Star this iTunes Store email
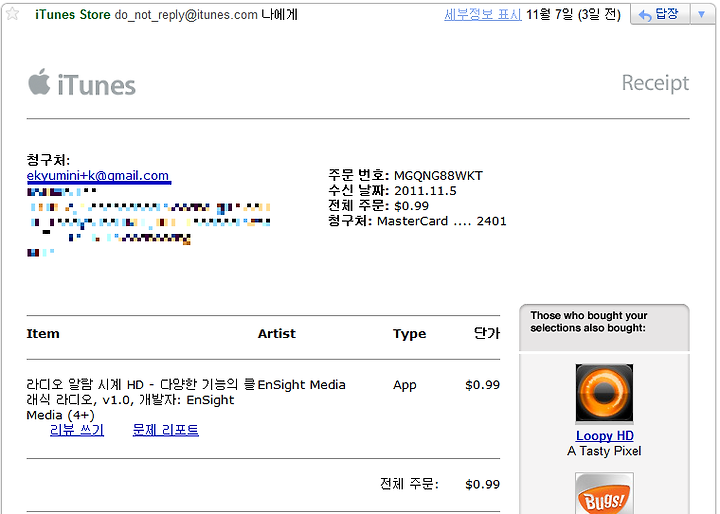This screenshot has width=720, height=514. [12, 14]
